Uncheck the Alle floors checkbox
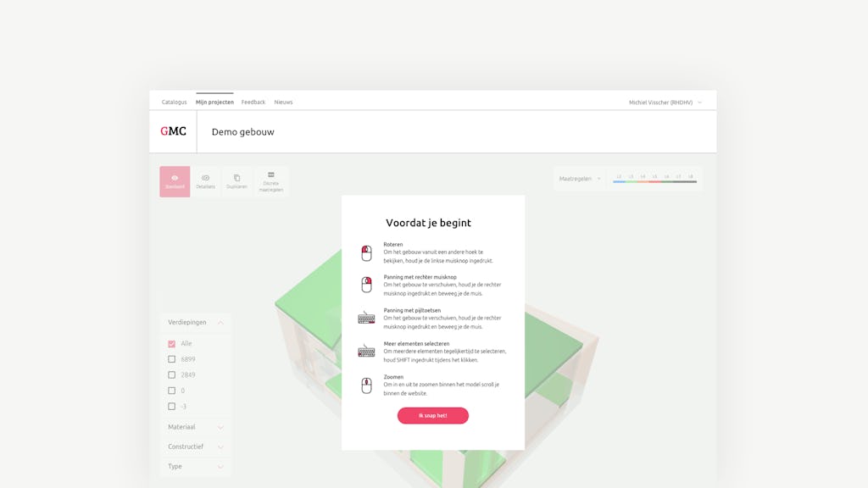This screenshot has width=868, height=488. [172, 344]
